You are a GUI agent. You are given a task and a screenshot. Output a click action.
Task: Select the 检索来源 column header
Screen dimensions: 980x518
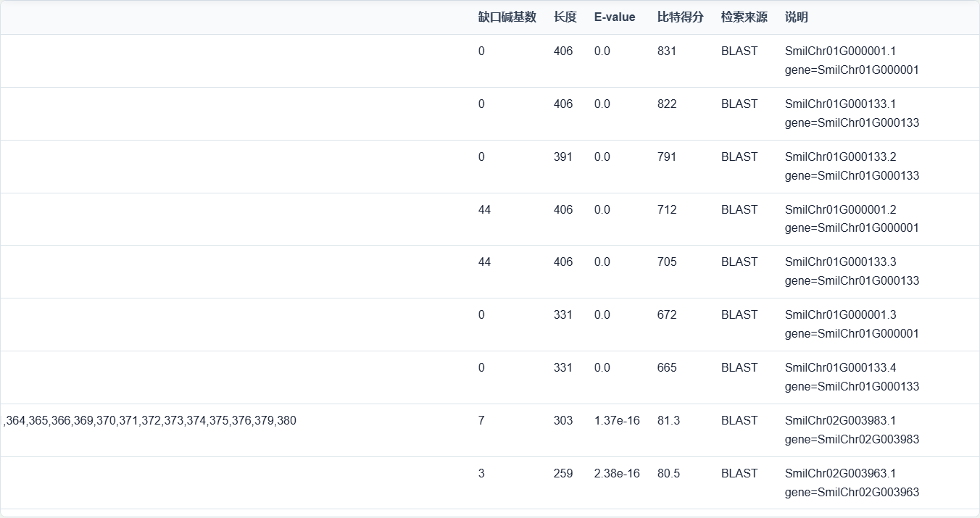click(744, 17)
